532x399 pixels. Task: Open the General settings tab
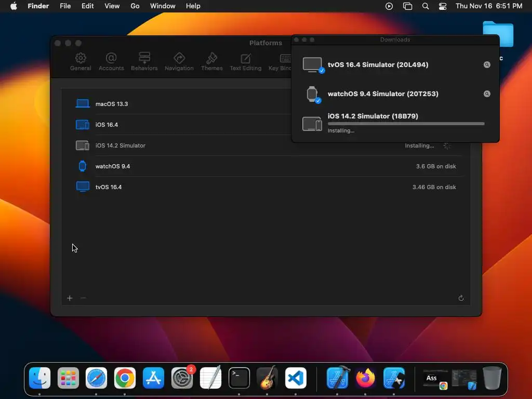point(81,62)
